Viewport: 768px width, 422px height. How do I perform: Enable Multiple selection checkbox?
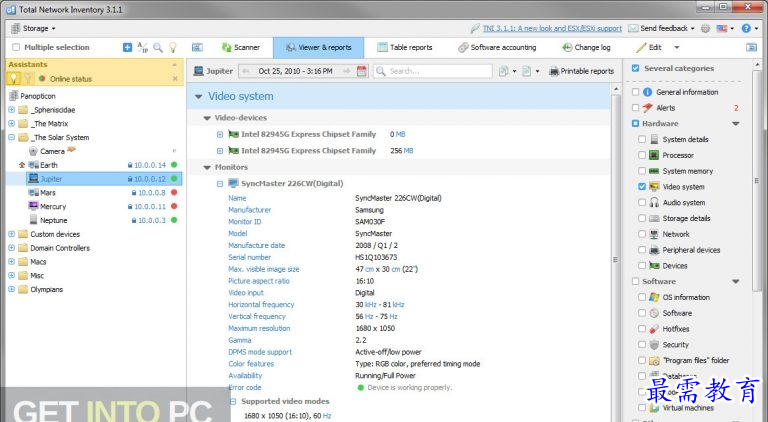[16, 47]
